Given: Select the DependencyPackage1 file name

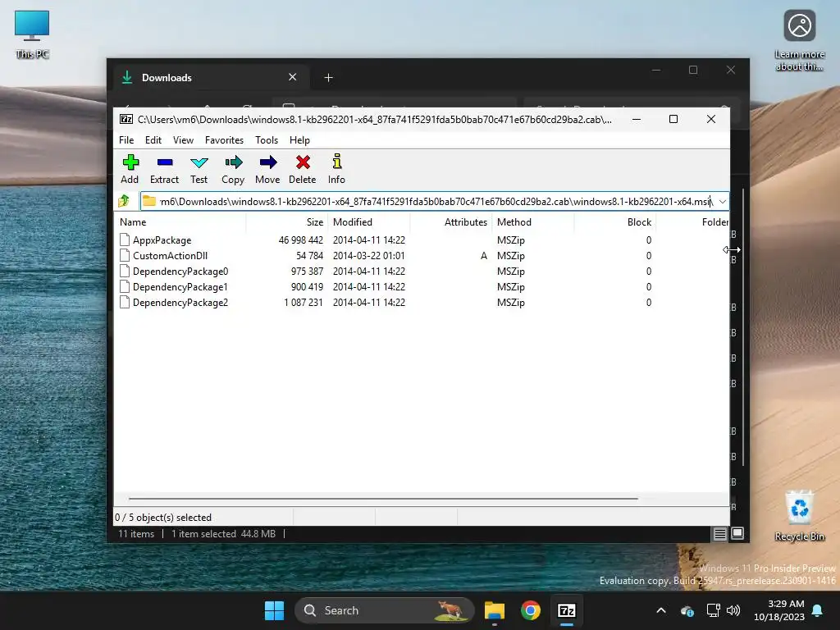Looking at the screenshot, I should (180, 286).
